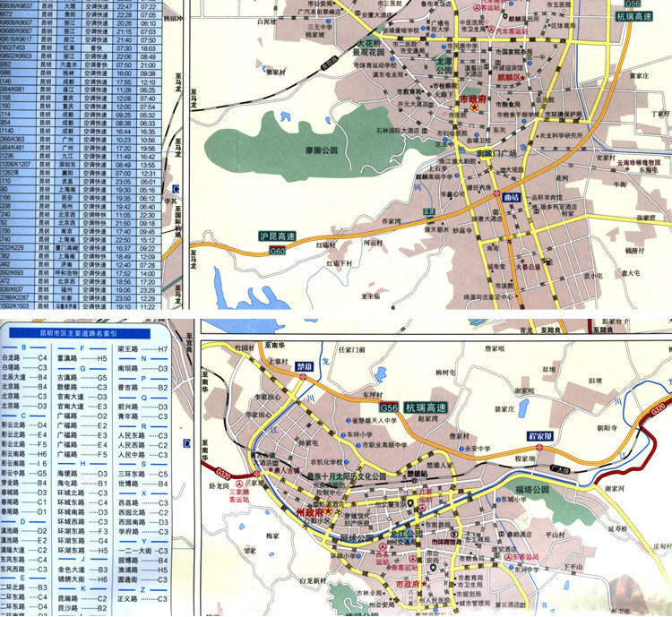This screenshot has width=672, height=617.
Task: Click the 大理 destination in timetable
Action: [x=68, y=6]
